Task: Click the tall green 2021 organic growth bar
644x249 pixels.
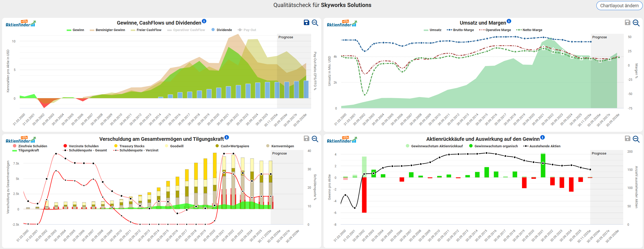Action: (543, 166)
